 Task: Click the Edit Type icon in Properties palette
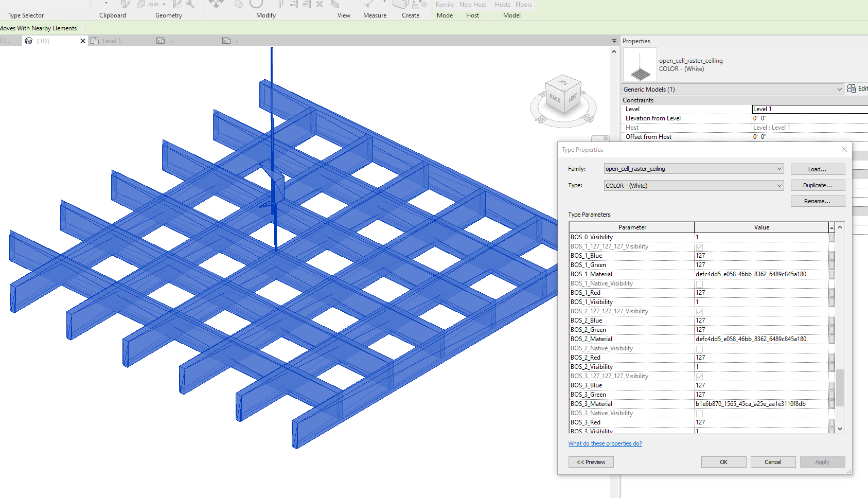(852, 88)
